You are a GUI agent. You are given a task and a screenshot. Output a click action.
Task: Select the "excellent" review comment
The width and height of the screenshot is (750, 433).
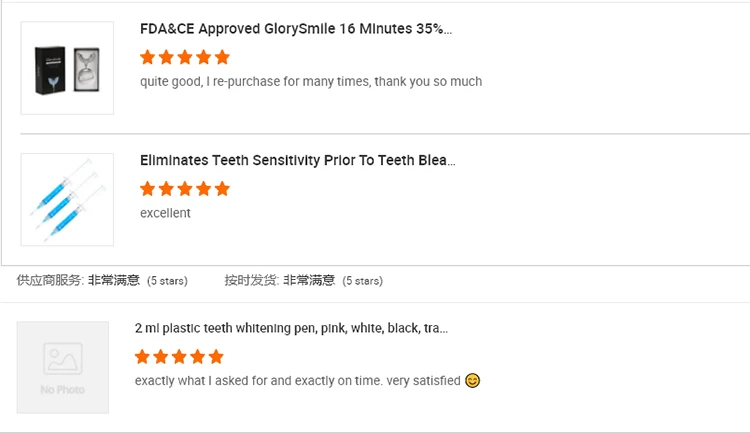pos(165,213)
